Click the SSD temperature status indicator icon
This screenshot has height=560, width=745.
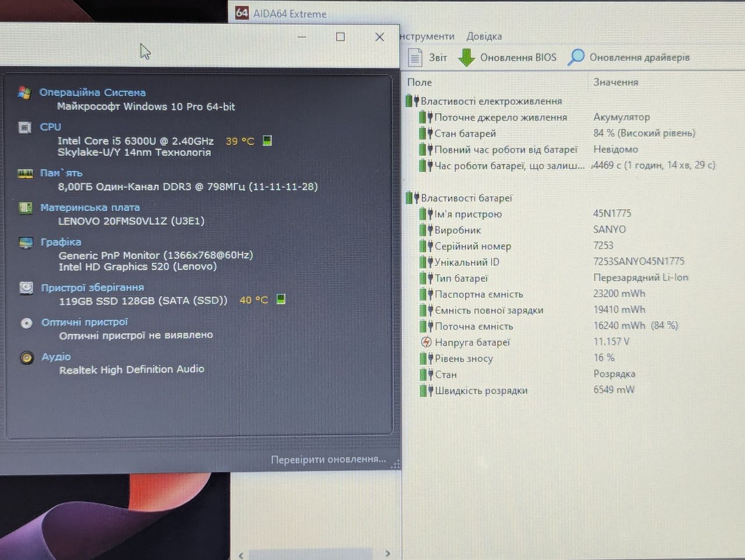[x=281, y=299]
